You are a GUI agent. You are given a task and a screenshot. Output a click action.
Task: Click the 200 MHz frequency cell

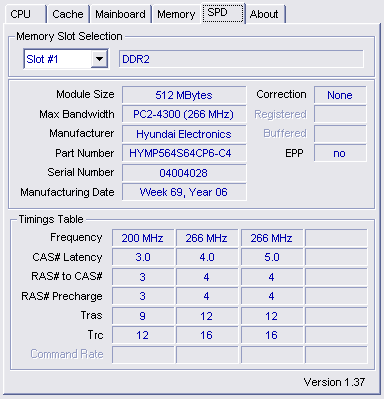tap(143, 238)
